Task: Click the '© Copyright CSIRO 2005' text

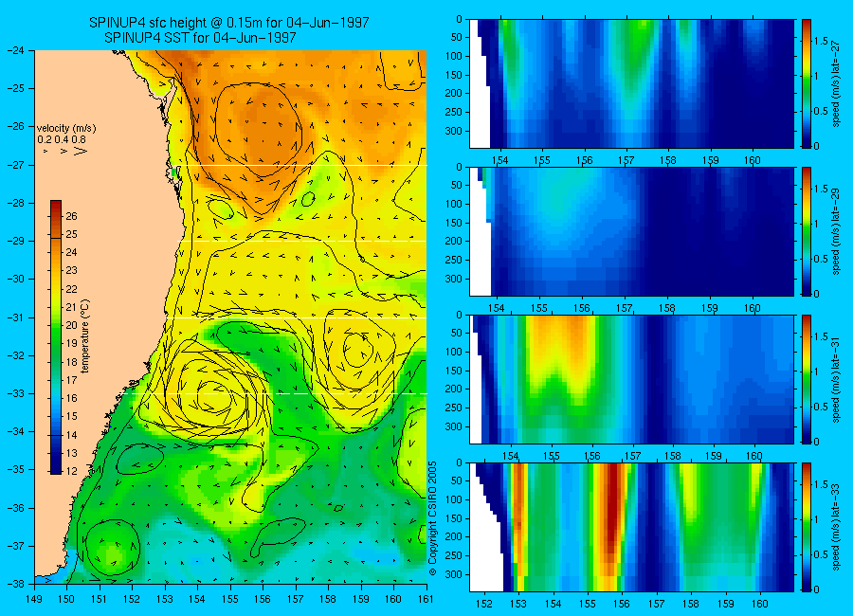Action: click(x=433, y=518)
